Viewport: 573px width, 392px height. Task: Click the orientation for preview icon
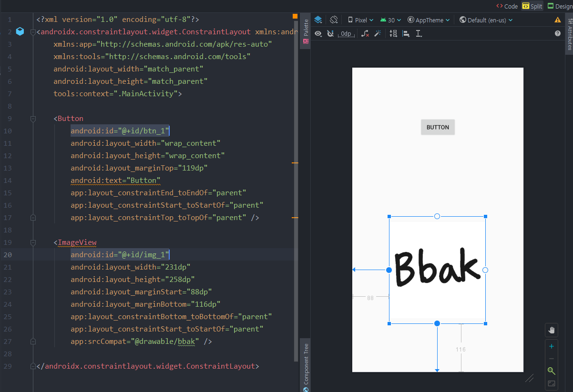pos(334,20)
